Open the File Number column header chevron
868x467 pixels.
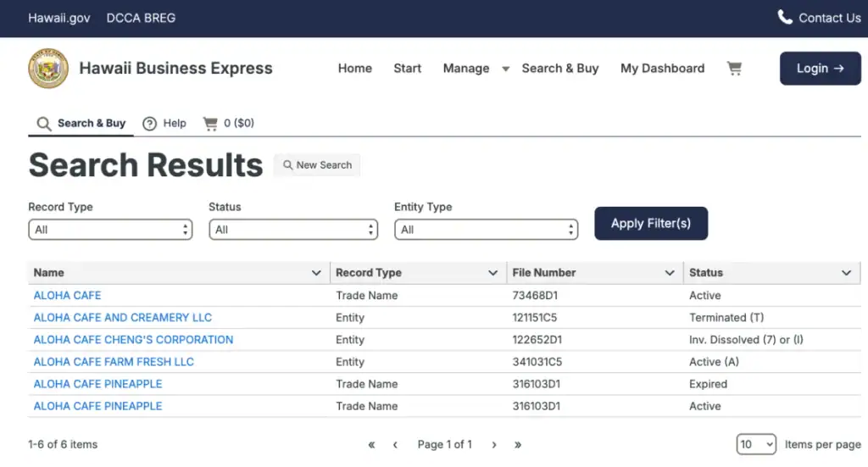coord(670,273)
